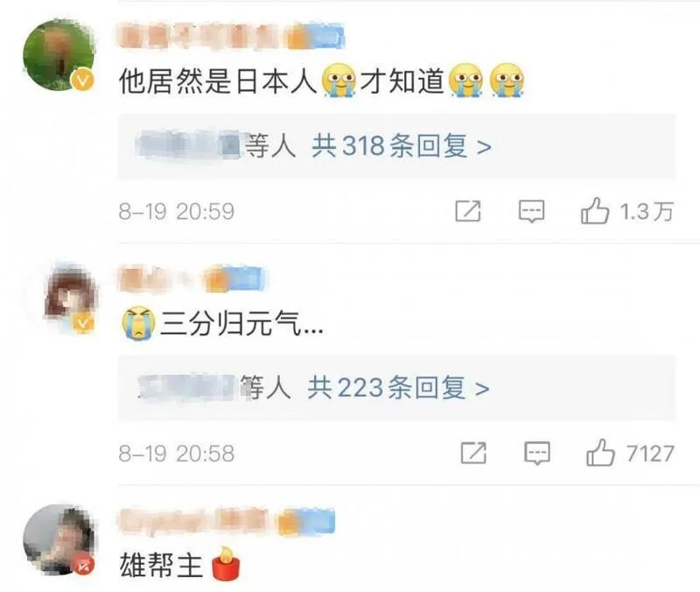Repost the comment posted at 20:58
The height and width of the screenshot is (592, 700).
473,453
